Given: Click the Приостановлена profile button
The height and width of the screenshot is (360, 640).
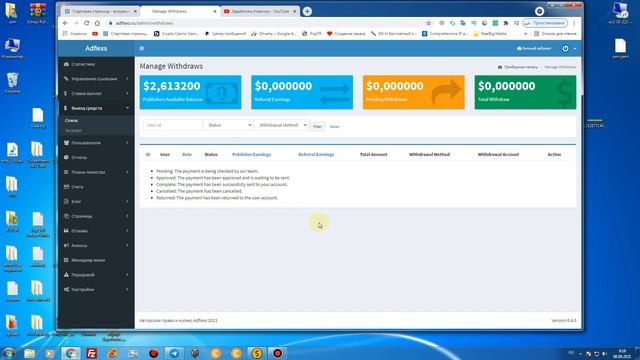Looking at the screenshot, I should coord(545,23).
